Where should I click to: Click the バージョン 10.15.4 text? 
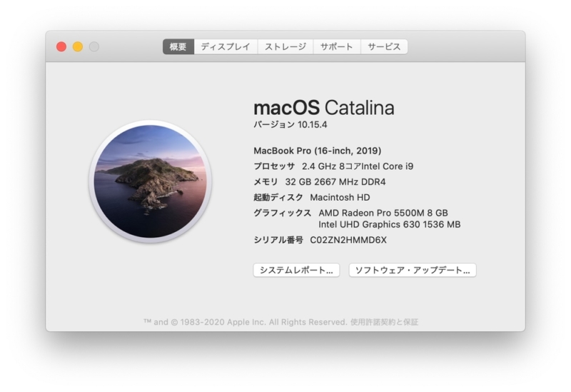(290, 124)
